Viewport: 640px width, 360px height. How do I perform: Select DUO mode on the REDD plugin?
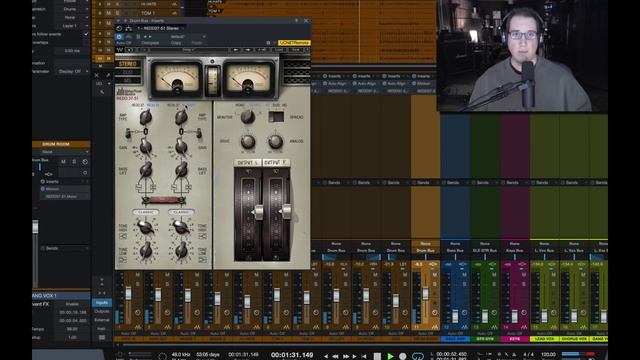coord(128,73)
